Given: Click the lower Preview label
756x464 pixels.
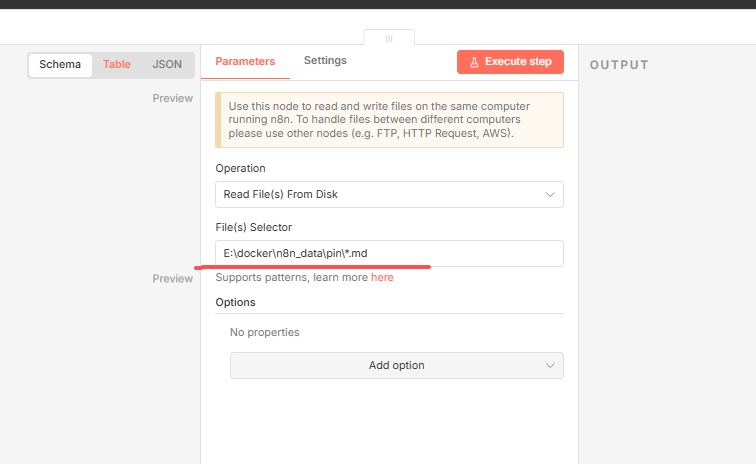Looking at the screenshot, I should [x=172, y=279].
